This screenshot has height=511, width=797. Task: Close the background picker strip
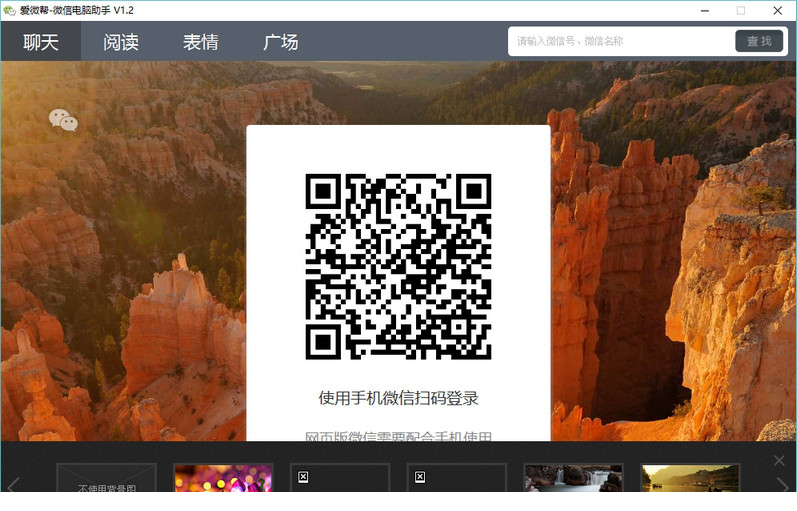click(x=779, y=461)
